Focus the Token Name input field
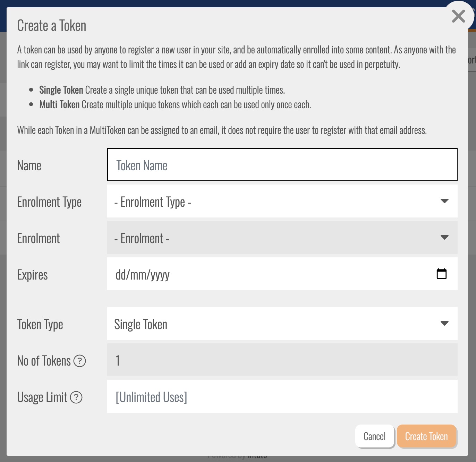Image resolution: width=476 pixels, height=462 pixels. (282, 165)
